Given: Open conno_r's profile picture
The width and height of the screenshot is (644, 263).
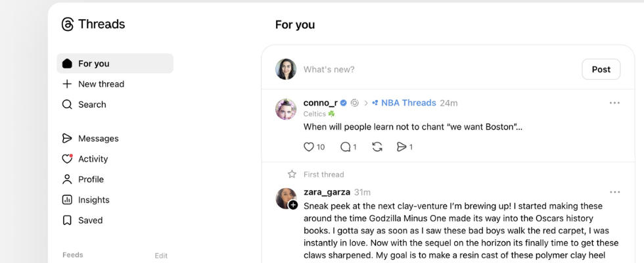Looking at the screenshot, I should click(x=286, y=109).
